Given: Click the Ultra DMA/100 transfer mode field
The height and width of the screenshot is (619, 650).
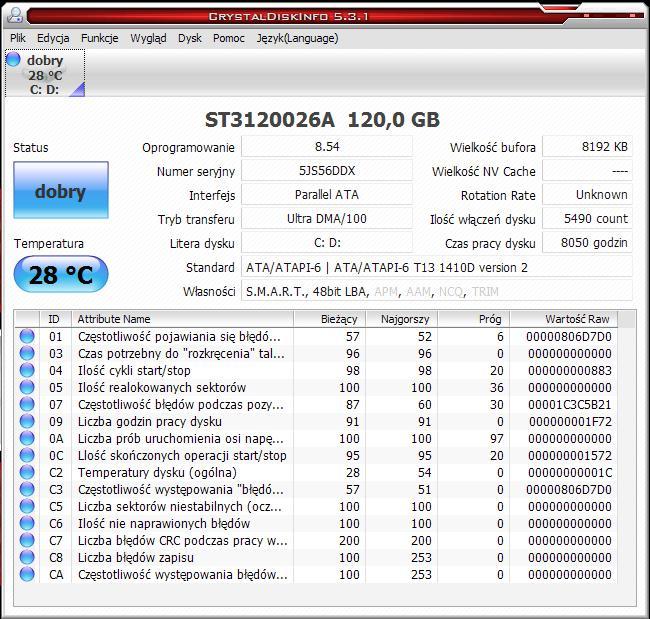Looking at the screenshot, I should coord(327,218).
